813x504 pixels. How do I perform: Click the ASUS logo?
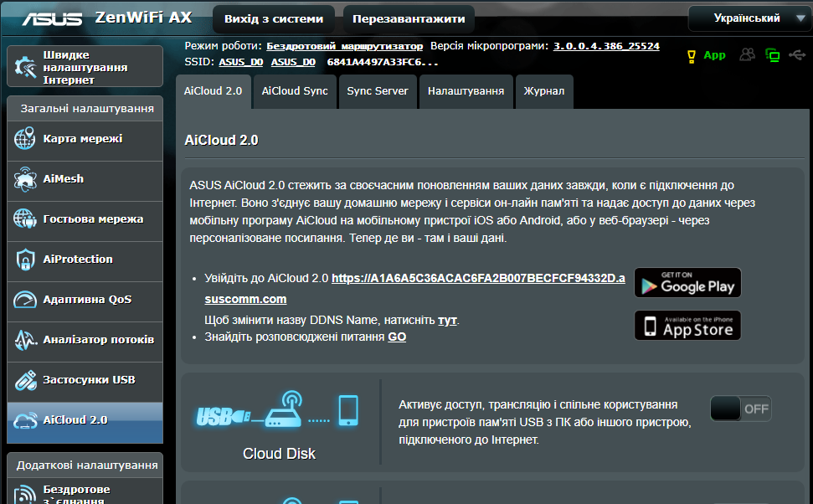[x=52, y=18]
